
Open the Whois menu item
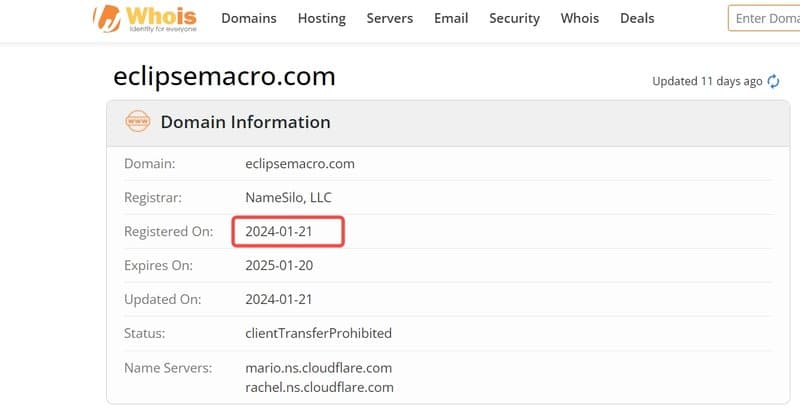coord(580,18)
